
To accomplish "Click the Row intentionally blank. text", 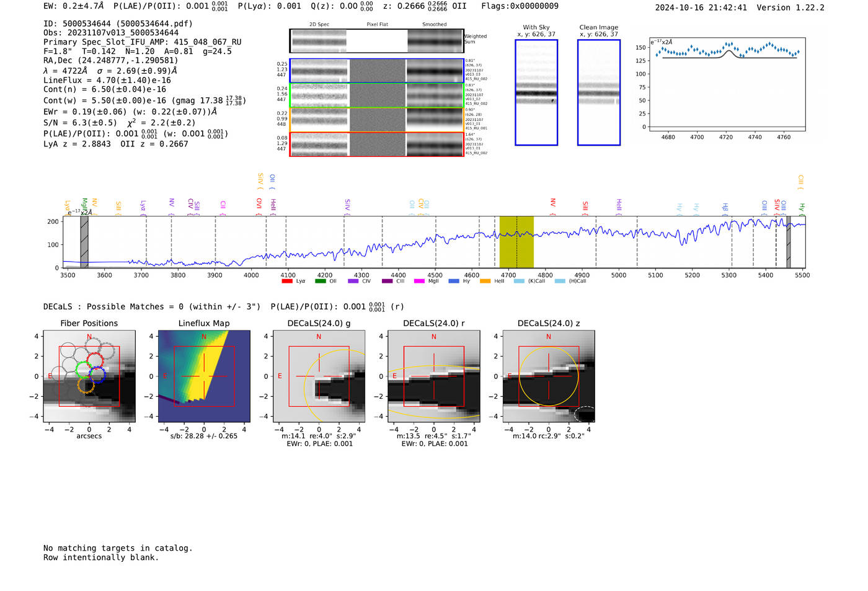I will (x=101, y=558).
